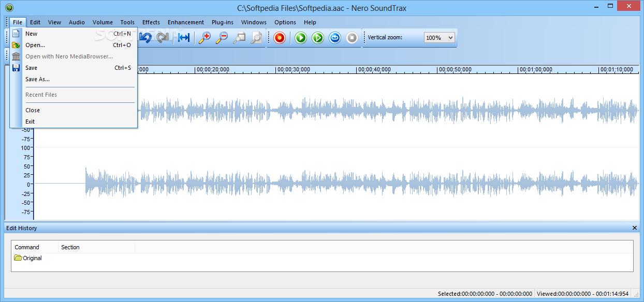The width and height of the screenshot is (644, 302).
Task: Click the lower channel waveform
Action: [362, 184]
